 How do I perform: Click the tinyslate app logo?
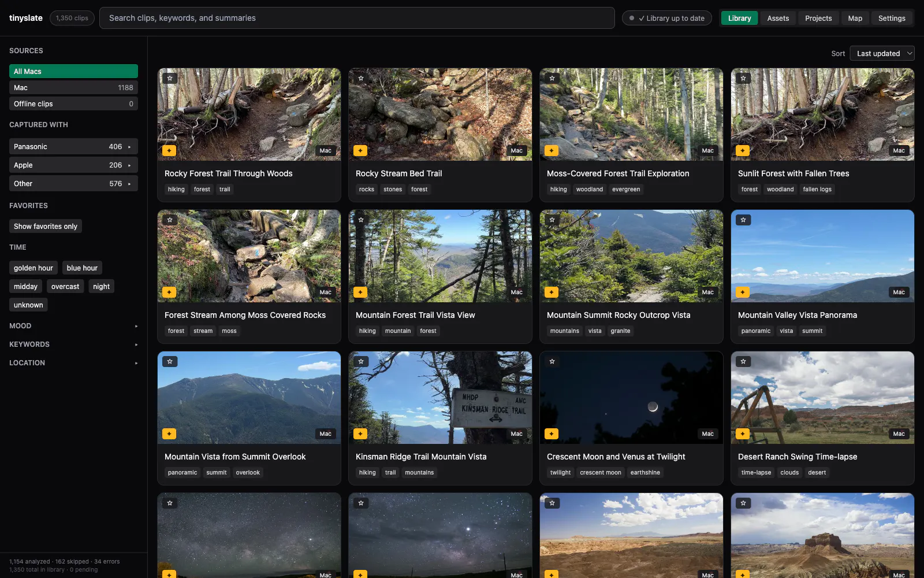click(26, 18)
